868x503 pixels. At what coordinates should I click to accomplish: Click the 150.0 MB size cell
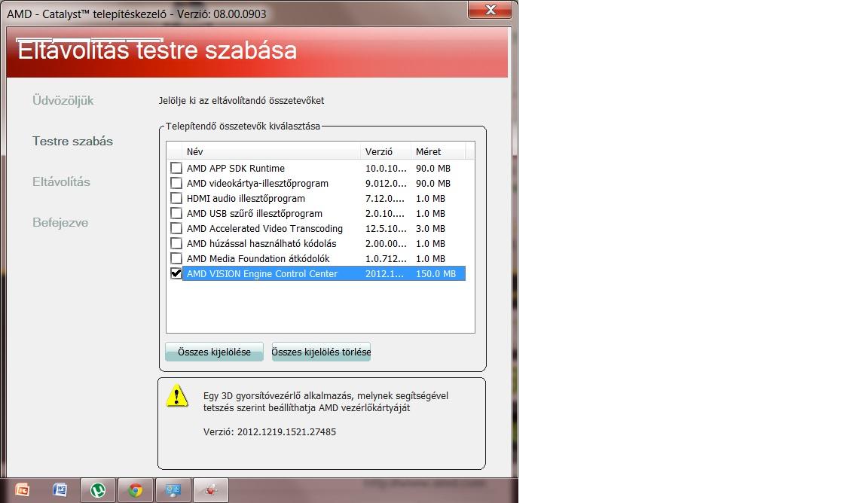click(x=436, y=273)
